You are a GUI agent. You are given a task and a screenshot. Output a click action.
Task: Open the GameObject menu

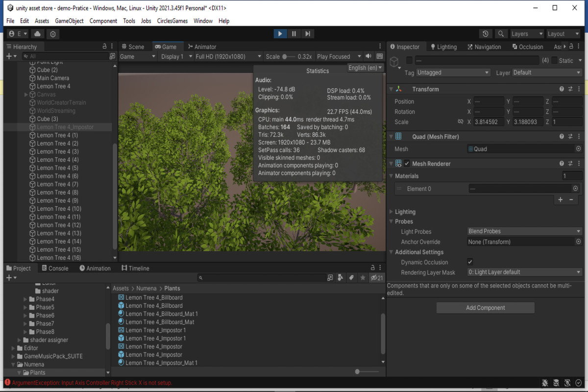(69, 21)
